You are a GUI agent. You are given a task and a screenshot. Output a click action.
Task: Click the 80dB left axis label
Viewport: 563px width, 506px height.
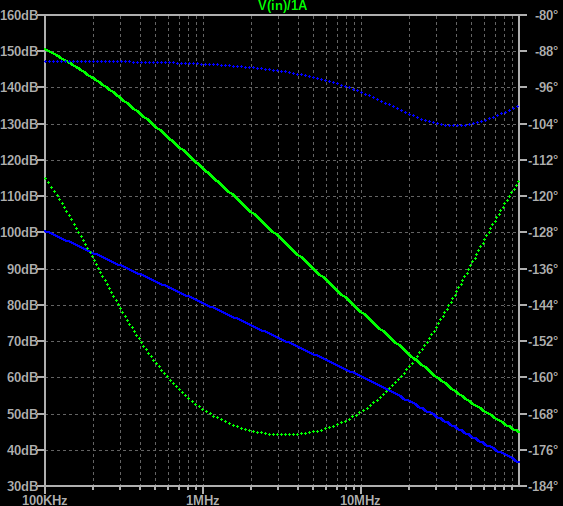point(22,305)
